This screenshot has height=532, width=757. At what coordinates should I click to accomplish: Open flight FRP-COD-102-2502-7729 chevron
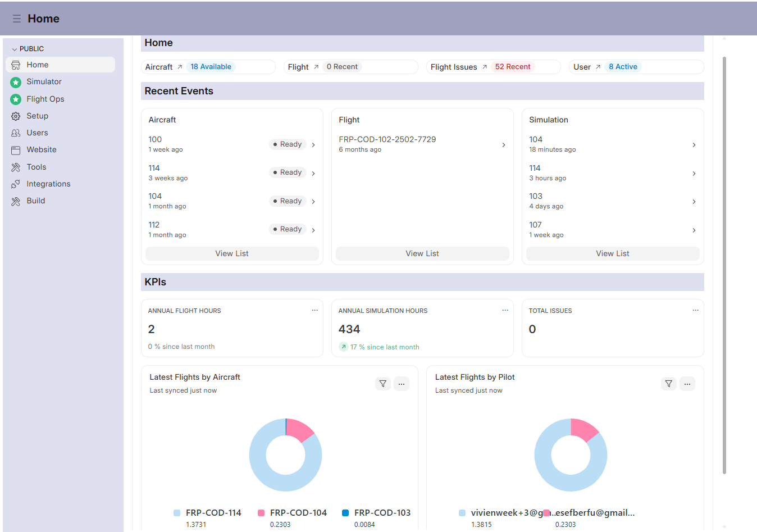(504, 145)
